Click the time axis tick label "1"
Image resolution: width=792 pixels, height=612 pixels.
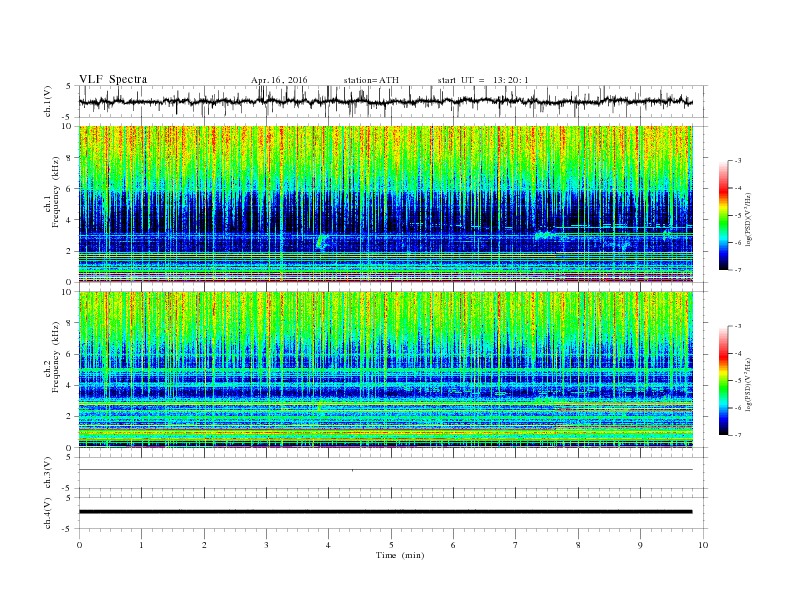click(141, 545)
